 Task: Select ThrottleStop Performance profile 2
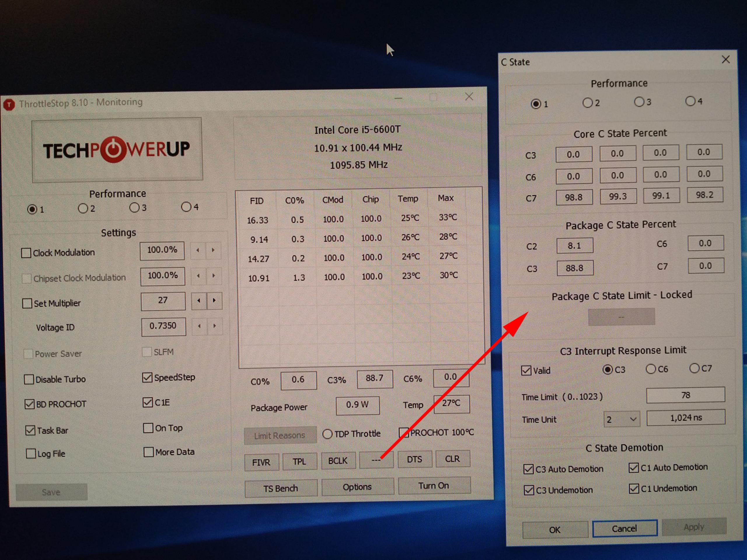(83, 208)
